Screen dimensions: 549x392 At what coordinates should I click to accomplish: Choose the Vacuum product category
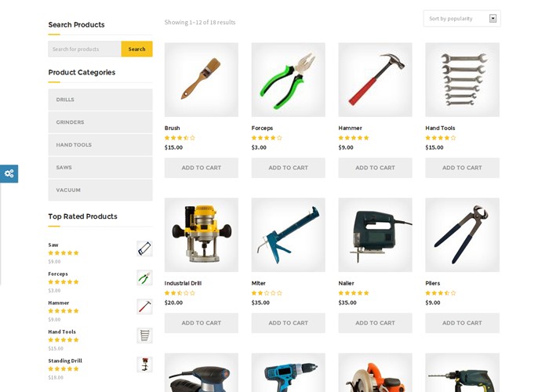pyautogui.click(x=100, y=190)
